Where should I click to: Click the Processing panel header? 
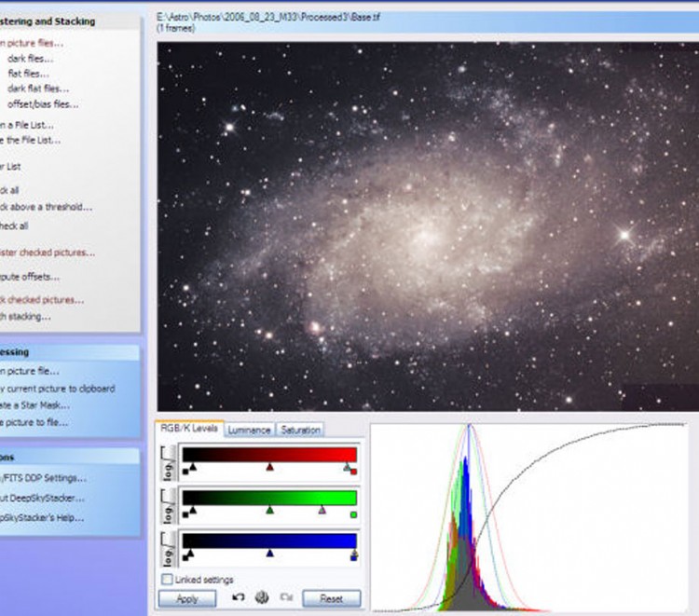(70, 352)
